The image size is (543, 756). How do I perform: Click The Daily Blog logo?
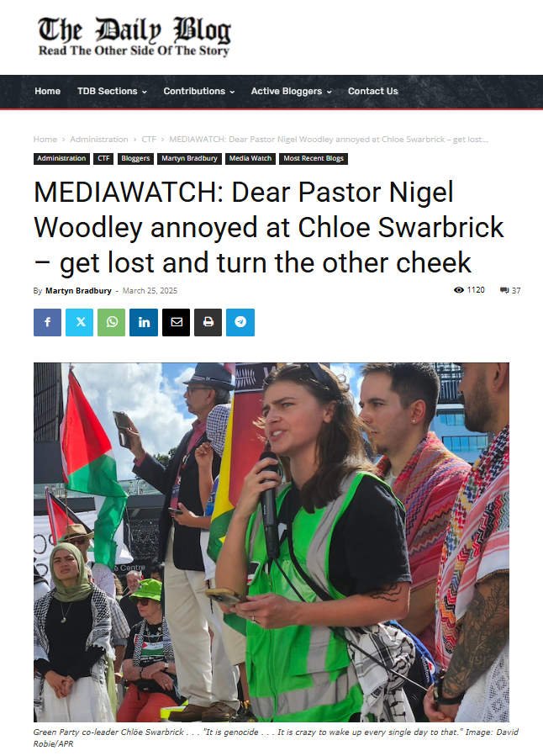(x=134, y=37)
